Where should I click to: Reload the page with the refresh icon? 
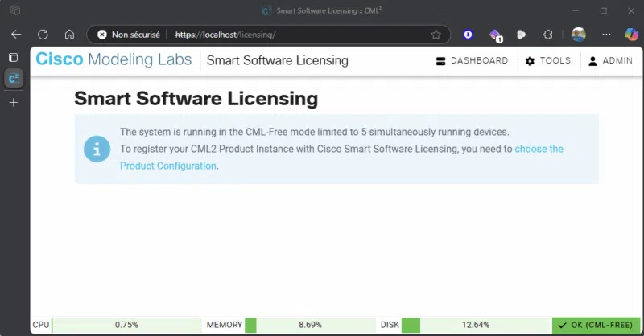43,35
